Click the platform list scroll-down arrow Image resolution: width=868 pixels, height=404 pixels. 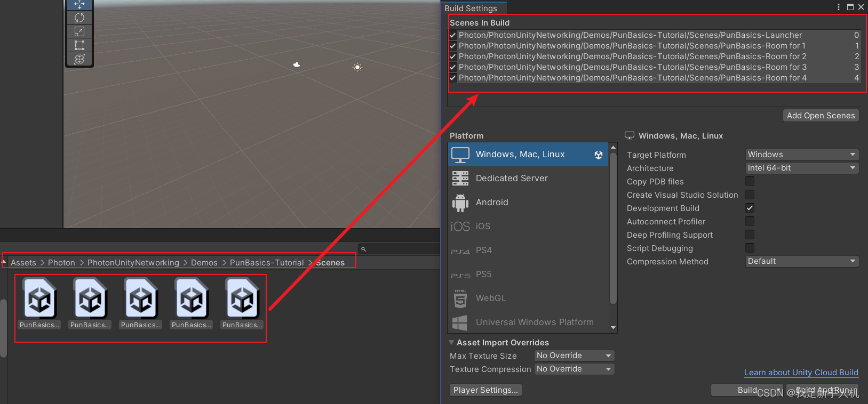tap(613, 328)
